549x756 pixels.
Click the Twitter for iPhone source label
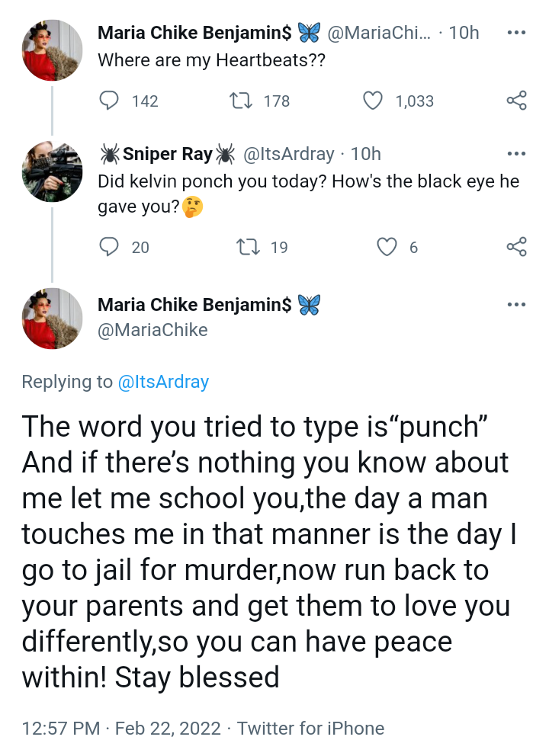310,728
